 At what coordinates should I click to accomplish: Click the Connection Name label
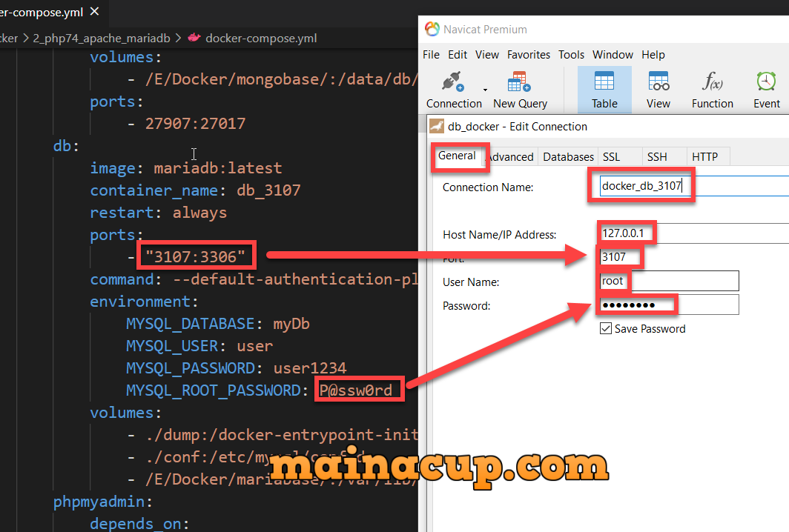point(488,187)
